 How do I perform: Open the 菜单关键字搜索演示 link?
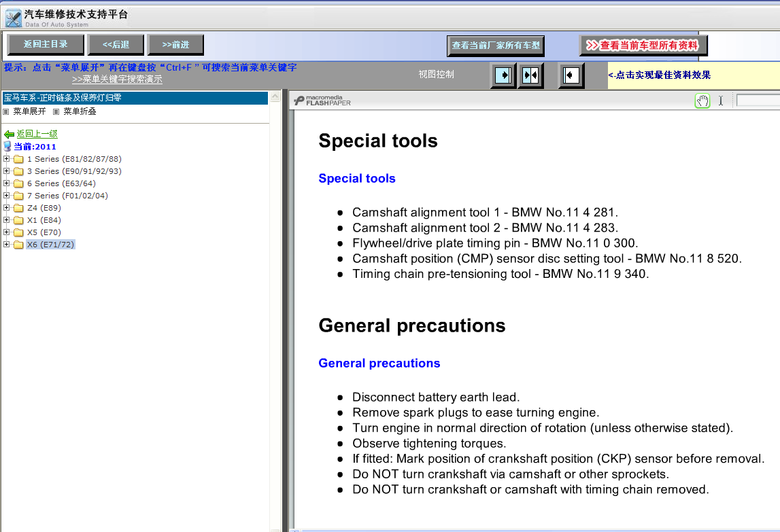[x=117, y=79]
